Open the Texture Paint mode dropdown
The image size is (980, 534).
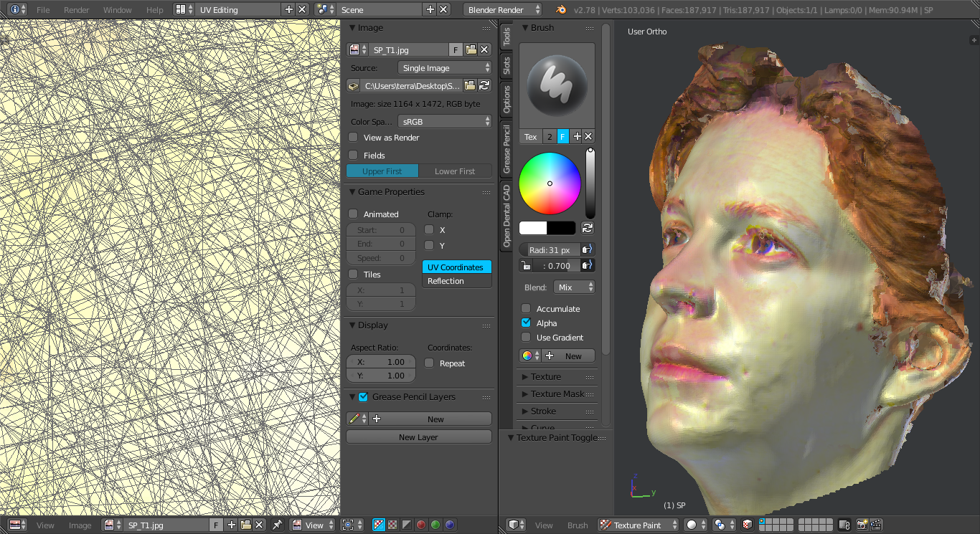(639, 525)
